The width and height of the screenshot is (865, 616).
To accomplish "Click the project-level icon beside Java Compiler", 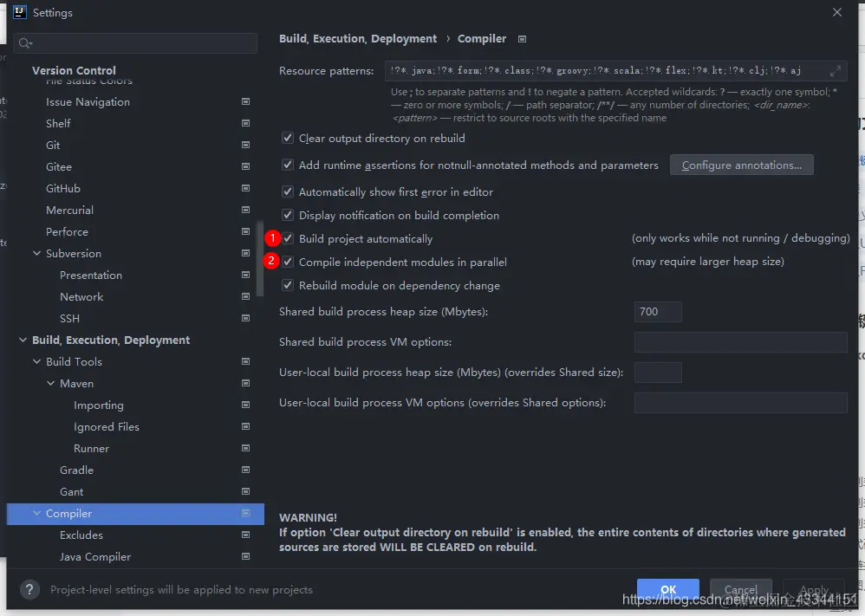I will 246,556.
